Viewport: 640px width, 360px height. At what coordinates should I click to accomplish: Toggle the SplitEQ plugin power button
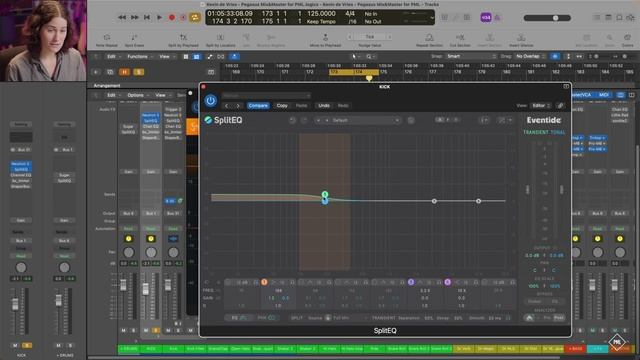[211, 100]
